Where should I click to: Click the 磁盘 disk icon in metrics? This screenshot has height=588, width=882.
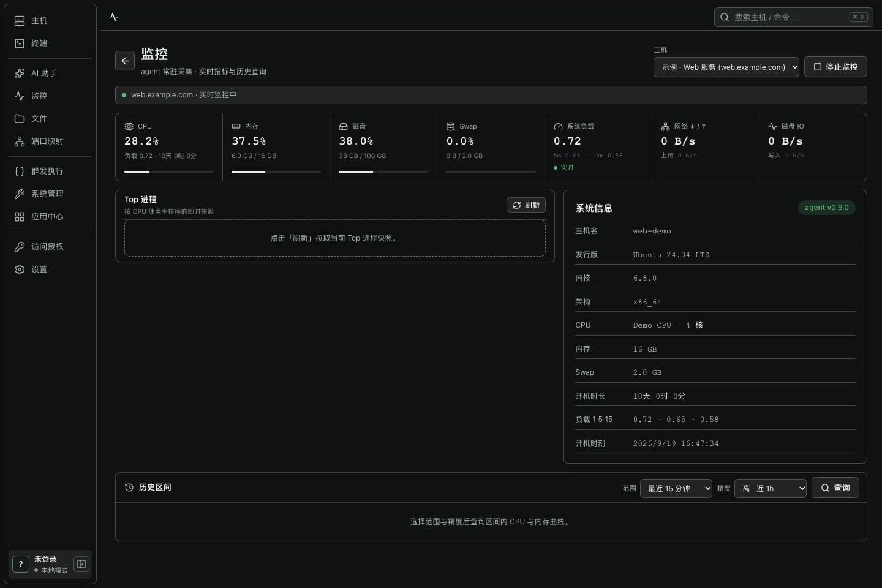(x=343, y=126)
